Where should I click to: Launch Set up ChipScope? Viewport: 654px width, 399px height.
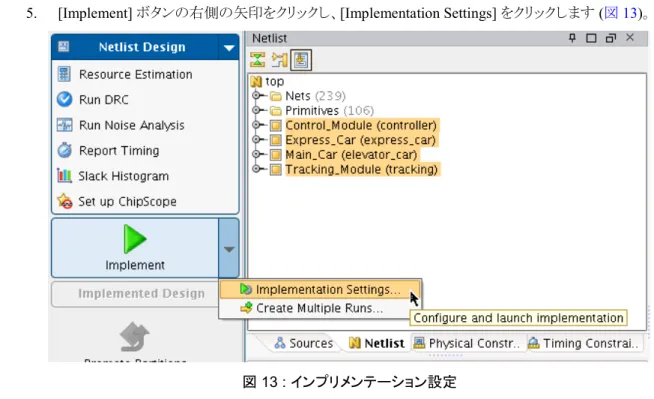tap(127, 201)
